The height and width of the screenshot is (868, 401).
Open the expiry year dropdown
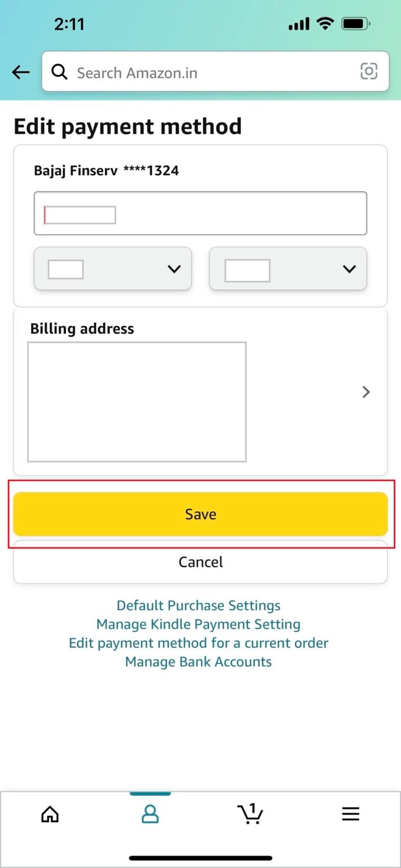pyautogui.click(x=287, y=269)
